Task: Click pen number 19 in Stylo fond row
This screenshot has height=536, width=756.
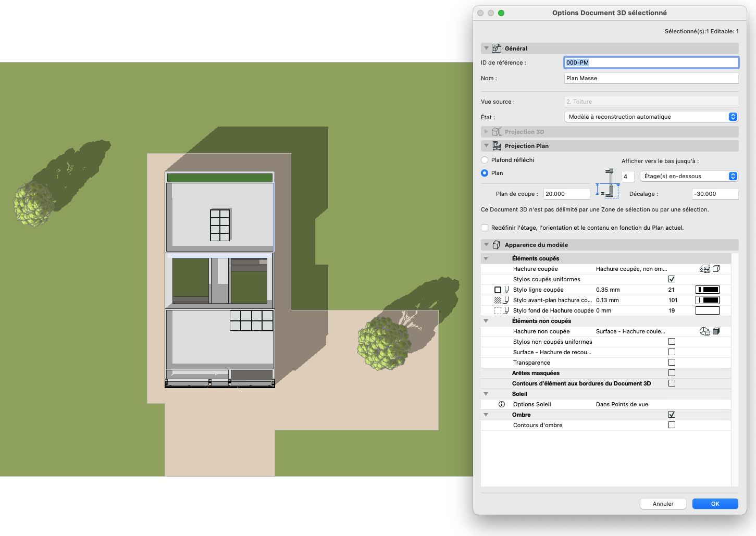Action: [x=672, y=310]
